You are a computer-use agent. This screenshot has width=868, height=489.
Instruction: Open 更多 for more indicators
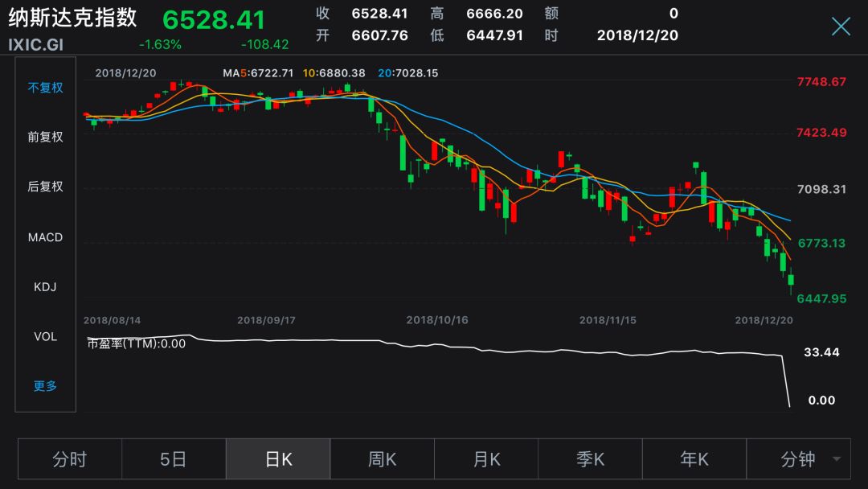[x=45, y=386]
